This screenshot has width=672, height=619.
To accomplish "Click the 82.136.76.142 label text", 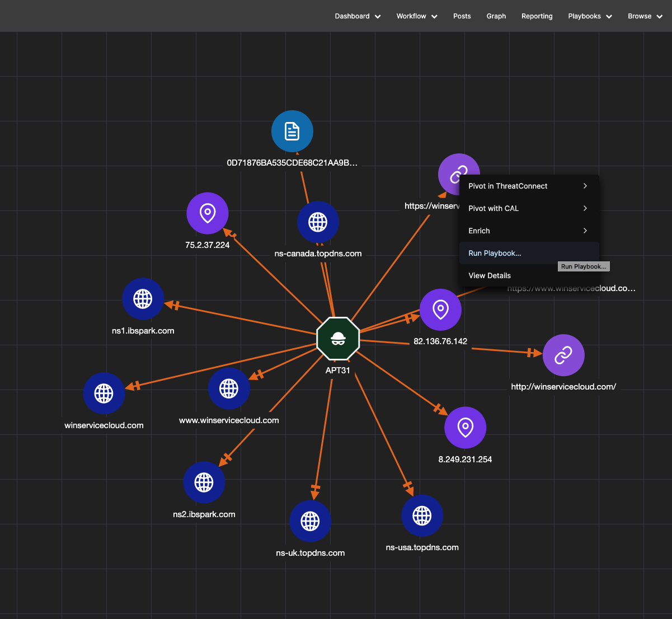I will coord(440,341).
